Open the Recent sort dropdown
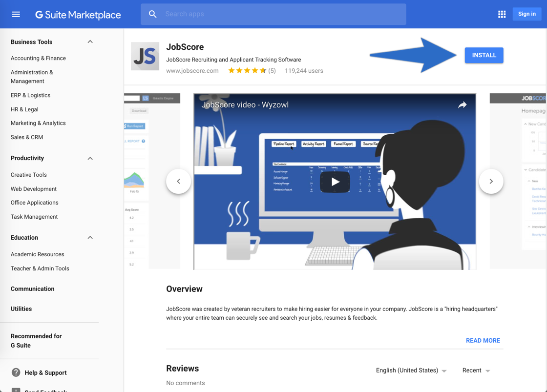 pos(476,371)
